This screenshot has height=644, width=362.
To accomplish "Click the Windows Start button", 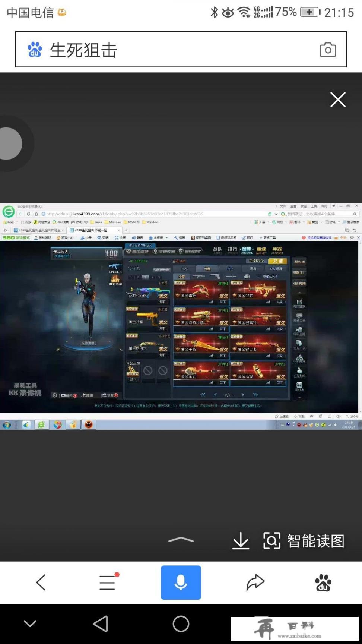I will pyautogui.click(x=6, y=424).
